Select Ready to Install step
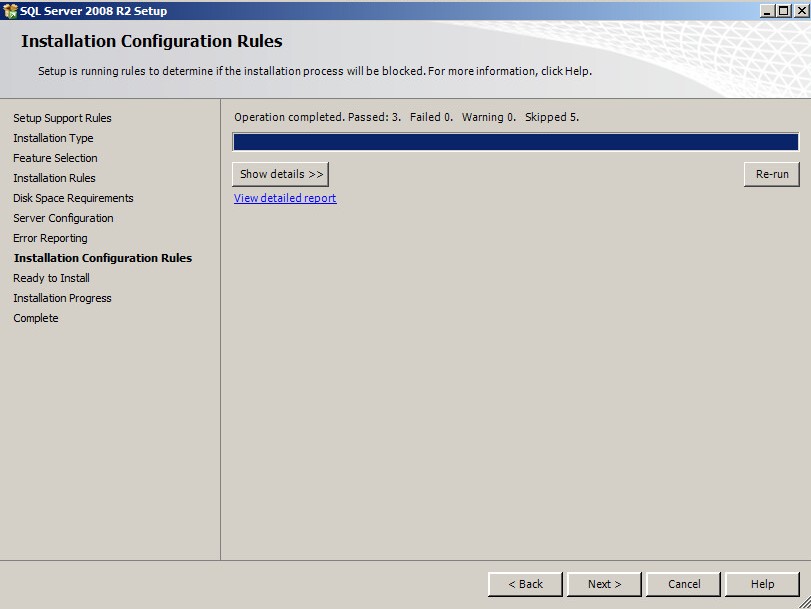The height and width of the screenshot is (609, 811). [51, 278]
